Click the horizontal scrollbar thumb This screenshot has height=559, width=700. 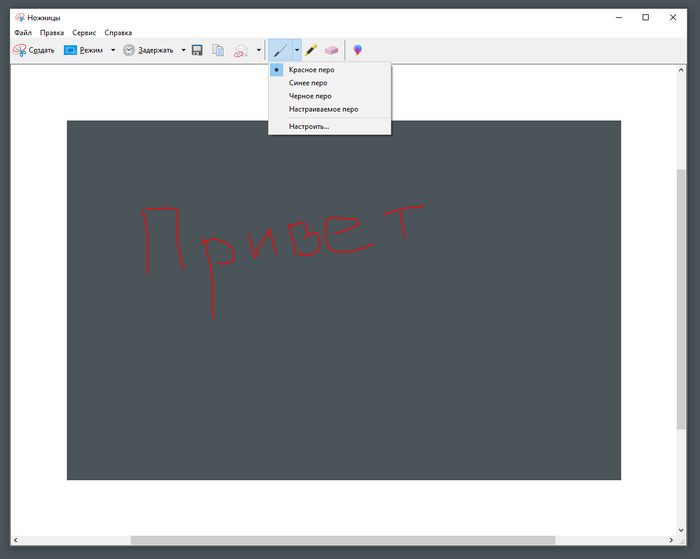[343, 540]
